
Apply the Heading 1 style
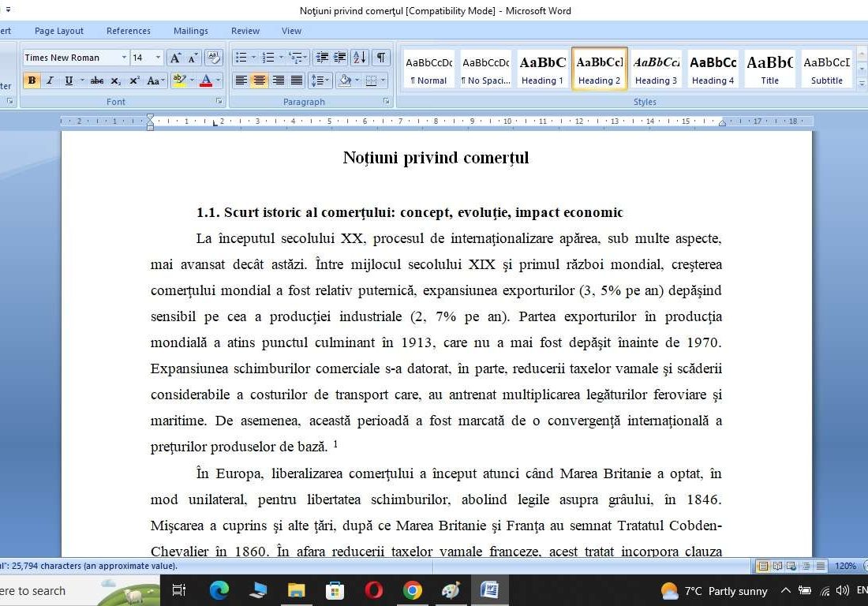(542, 68)
